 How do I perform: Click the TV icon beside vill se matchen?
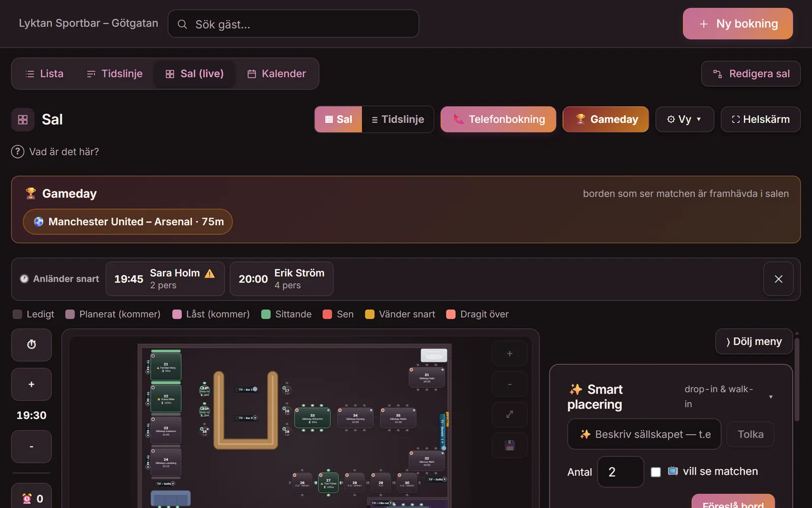point(673,471)
